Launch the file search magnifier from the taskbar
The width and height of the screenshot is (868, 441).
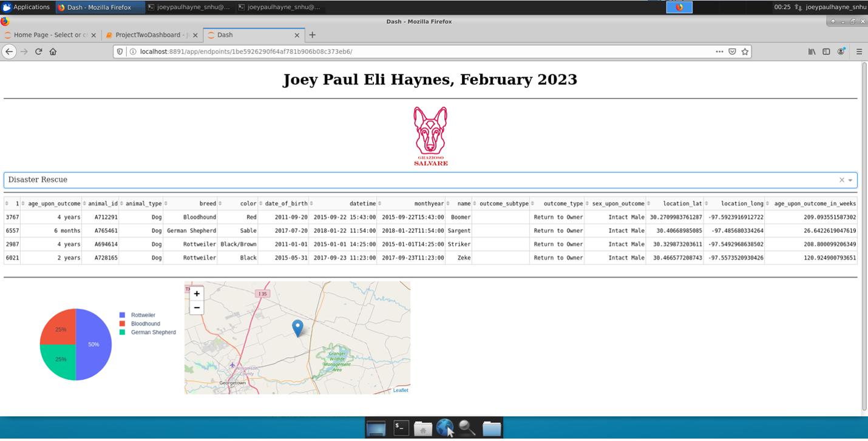(467, 428)
